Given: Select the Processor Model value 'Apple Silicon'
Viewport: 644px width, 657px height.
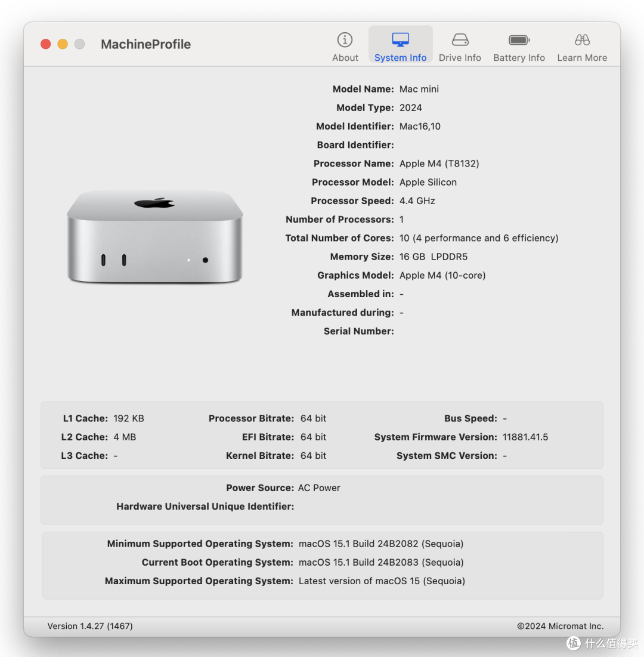Looking at the screenshot, I should (x=428, y=182).
